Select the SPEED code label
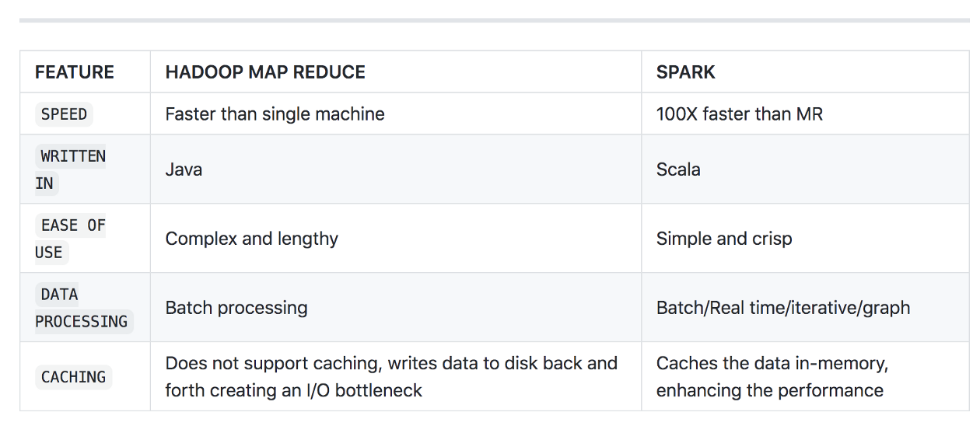The height and width of the screenshot is (426, 980). click(64, 114)
